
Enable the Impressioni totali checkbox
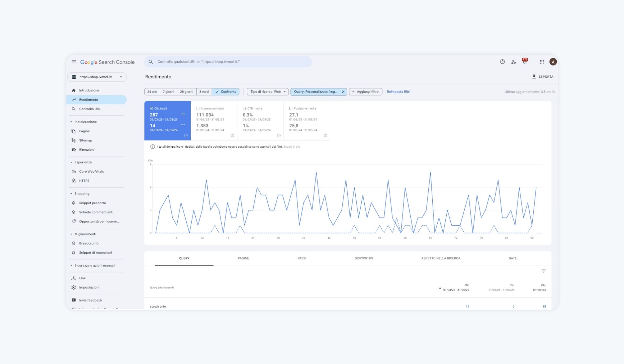(x=198, y=109)
